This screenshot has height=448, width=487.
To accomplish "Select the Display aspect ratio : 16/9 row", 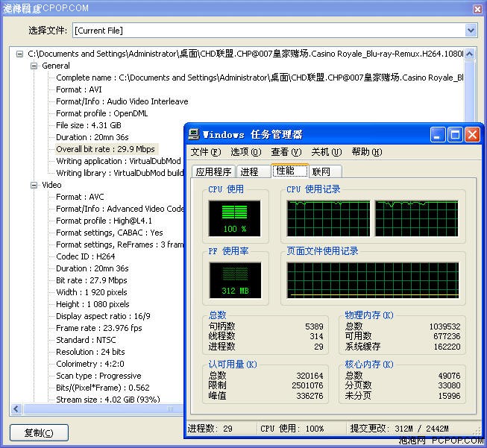I will pyautogui.click(x=103, y=316).
